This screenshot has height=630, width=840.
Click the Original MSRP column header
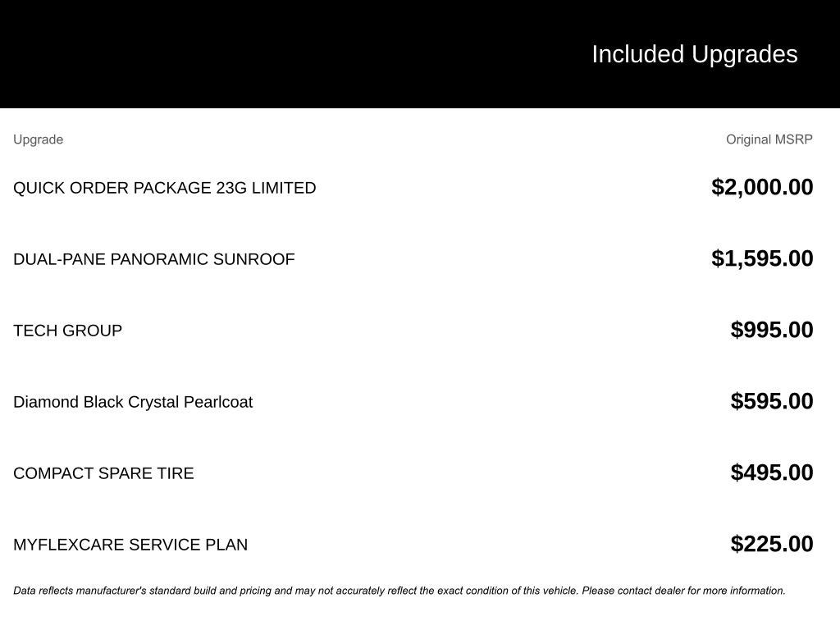[769, 139]
